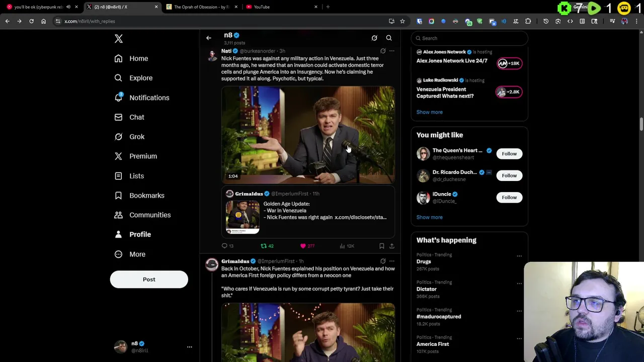Image resolution: width=644 pixels, height=362 pixels.
Task: Click Show more under live spaces
Action: [429, 112]
